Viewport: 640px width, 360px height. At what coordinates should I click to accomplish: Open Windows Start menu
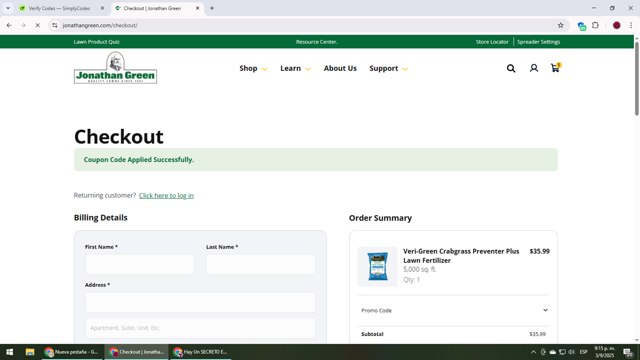coord(9,352)
